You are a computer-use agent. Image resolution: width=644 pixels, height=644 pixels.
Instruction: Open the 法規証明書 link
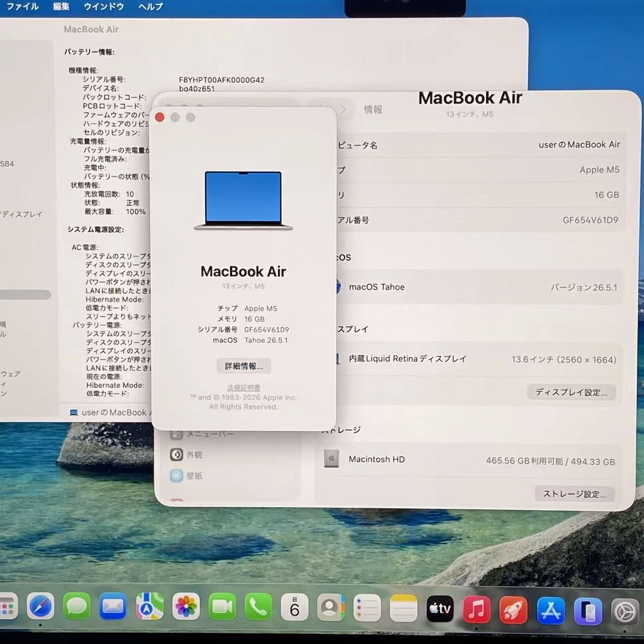point(244,388)
